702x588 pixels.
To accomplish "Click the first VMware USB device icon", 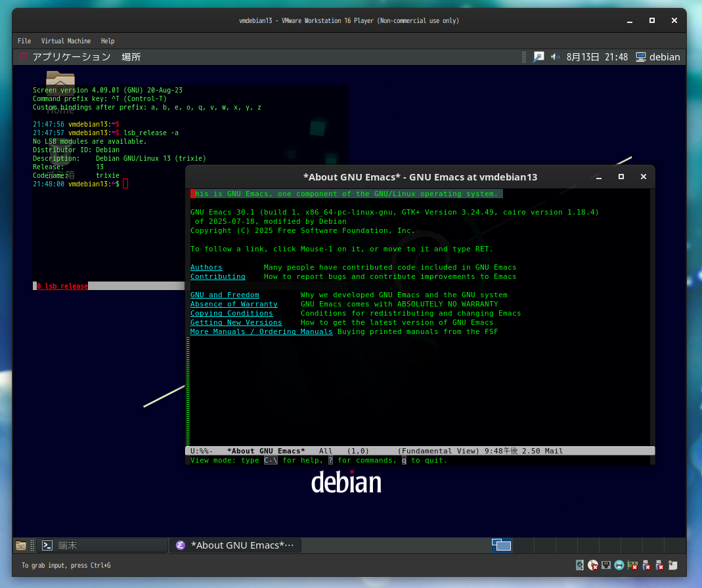I will point(646,565).
